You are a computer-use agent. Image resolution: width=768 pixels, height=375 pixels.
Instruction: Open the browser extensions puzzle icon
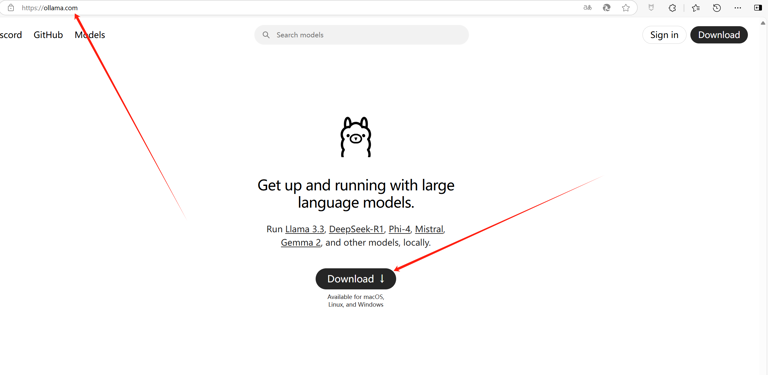click(672, 8)
